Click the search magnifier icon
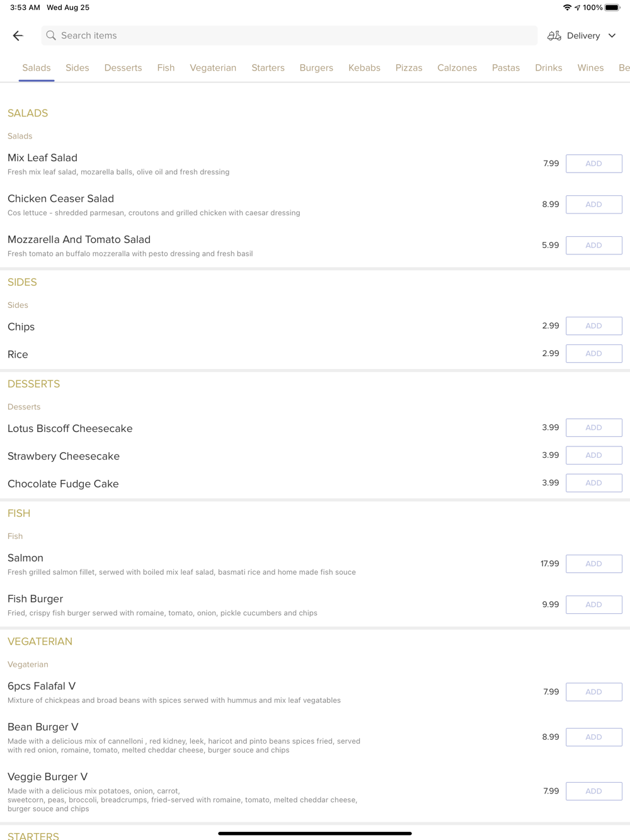The width and height of the screenshot is (630, 840). point(51,36)
